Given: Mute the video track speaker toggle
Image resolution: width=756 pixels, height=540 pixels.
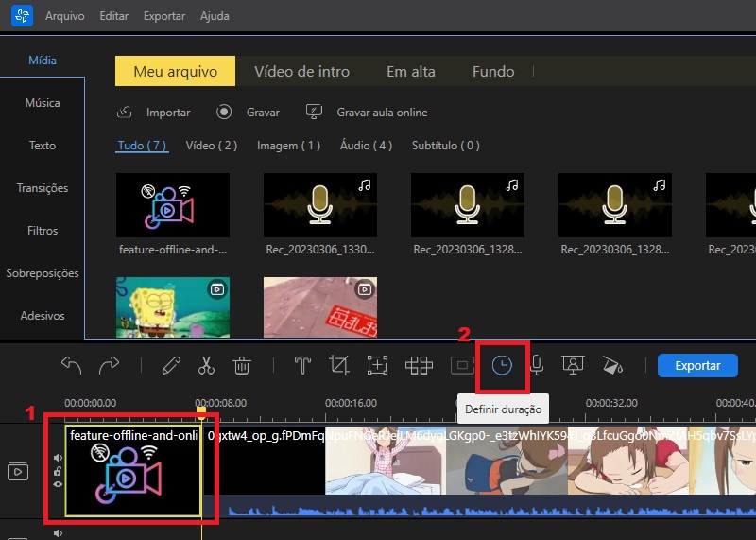Looking at the screenshot, I should click(x=58, y=458).
